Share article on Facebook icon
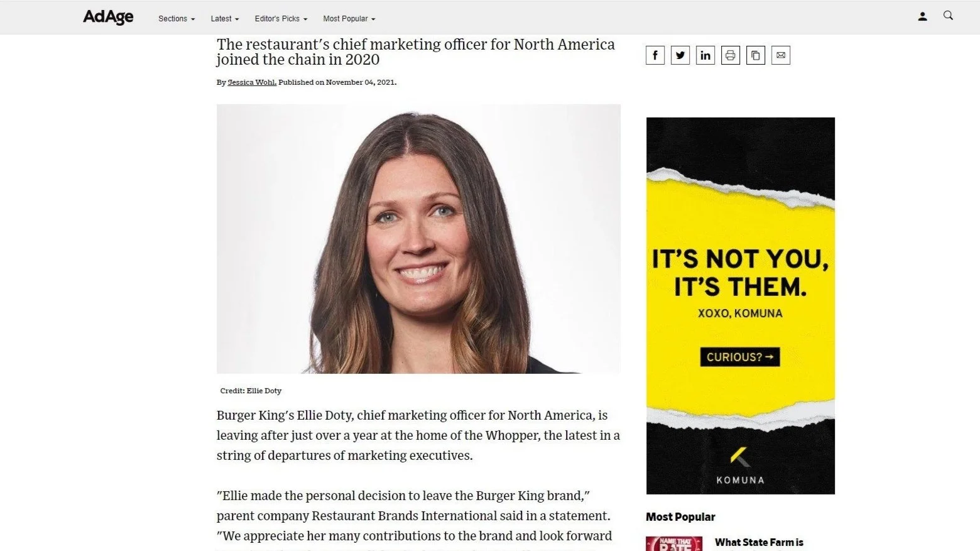This screenshot has width=980, height=551. [655, 55]
